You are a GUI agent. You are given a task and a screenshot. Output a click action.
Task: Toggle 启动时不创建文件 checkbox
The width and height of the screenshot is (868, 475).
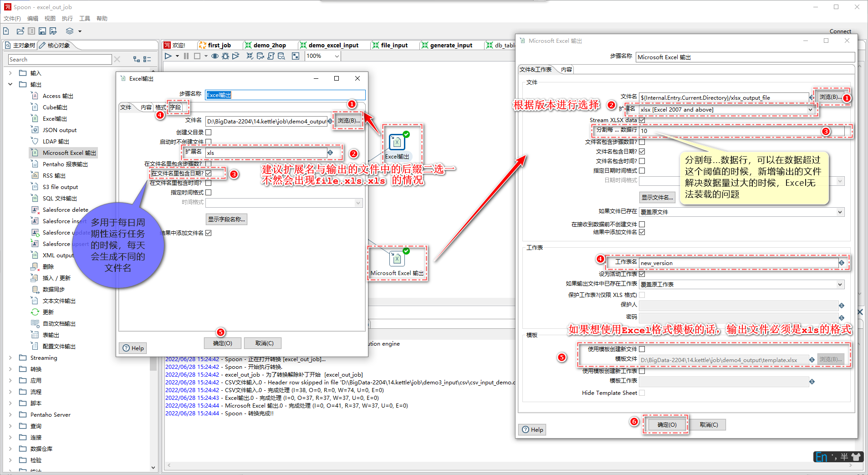pos(209,142)
